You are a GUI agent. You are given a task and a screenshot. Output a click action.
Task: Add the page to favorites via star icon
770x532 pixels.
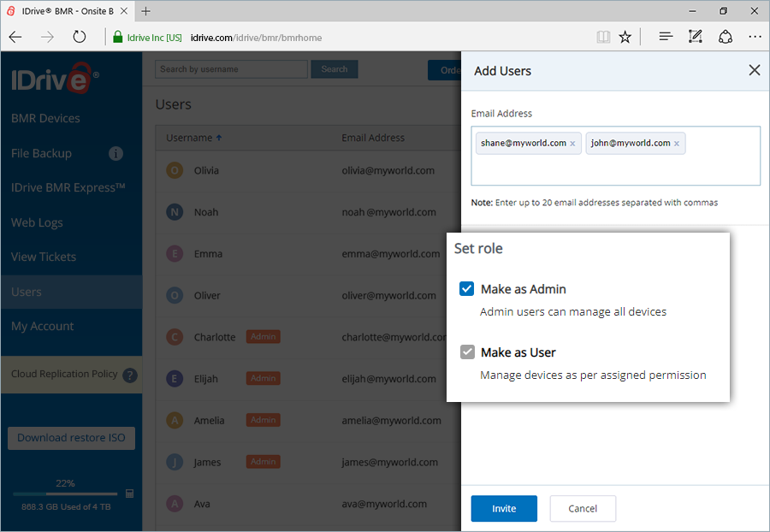(x=625, y=37)
